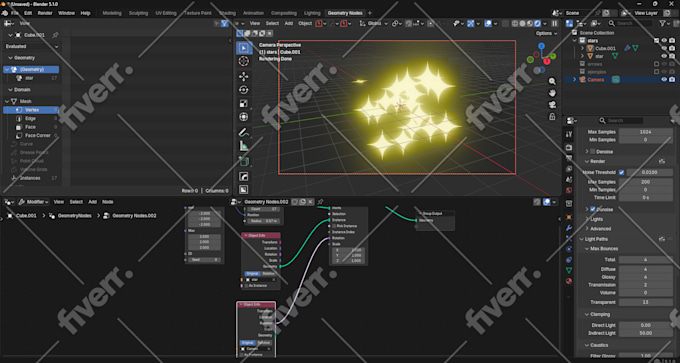
Task: Open the Modifier type dropdown in node editor
Action: (34, 202)
